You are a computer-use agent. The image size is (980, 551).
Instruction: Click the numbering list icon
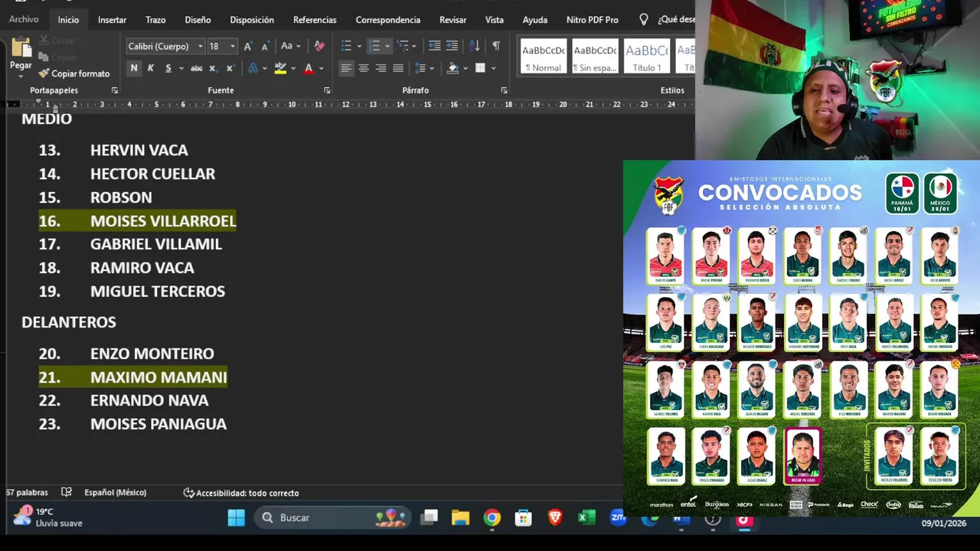click(x=374, y=47)
